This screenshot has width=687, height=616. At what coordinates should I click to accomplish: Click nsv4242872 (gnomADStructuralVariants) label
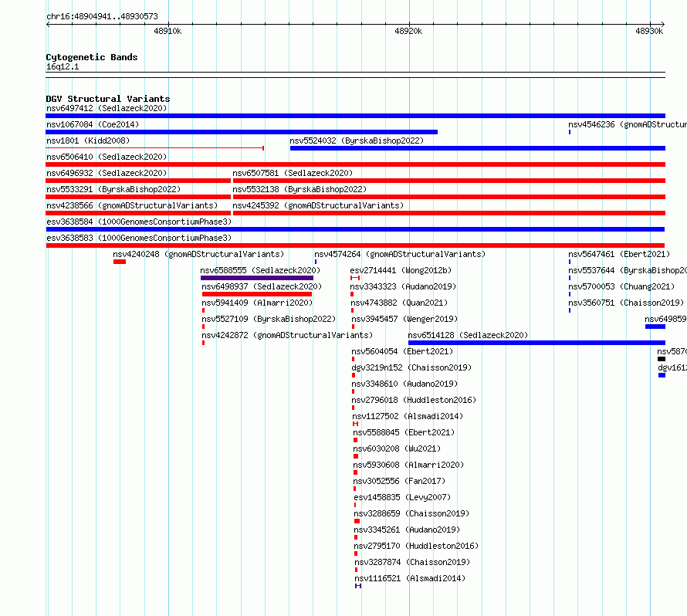(x=287, y=335)
